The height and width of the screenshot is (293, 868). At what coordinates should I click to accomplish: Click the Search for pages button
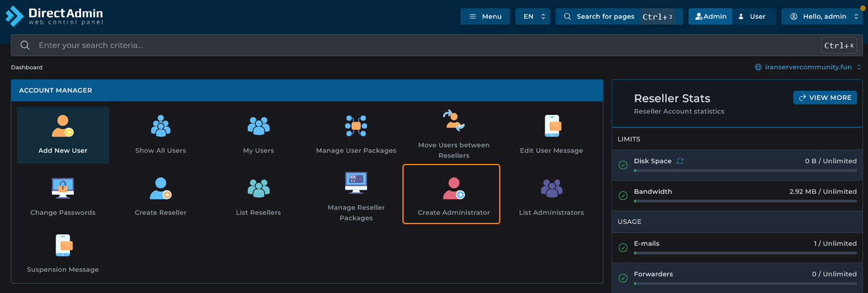click(x=618, y=17)
